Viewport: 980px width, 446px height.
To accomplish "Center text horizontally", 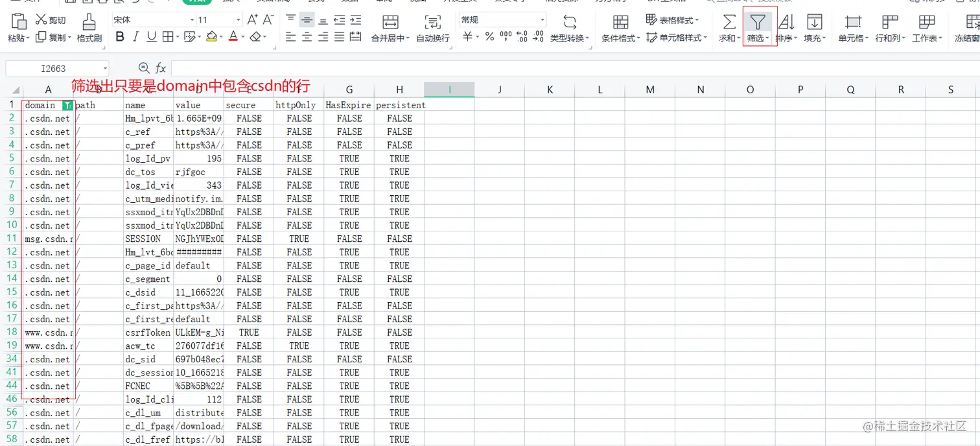I will click(307, 38).
